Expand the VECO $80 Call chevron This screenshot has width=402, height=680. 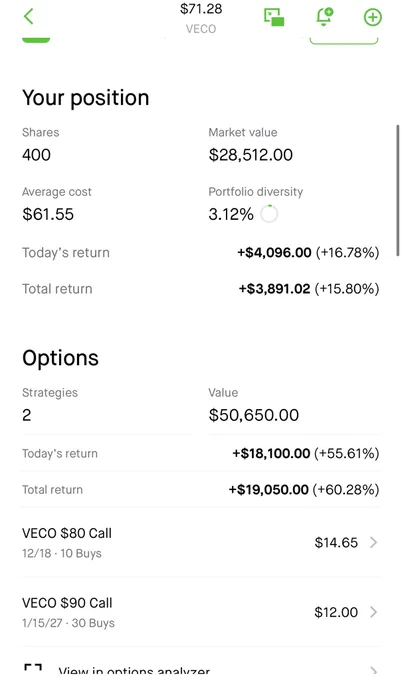coord(373,542)
